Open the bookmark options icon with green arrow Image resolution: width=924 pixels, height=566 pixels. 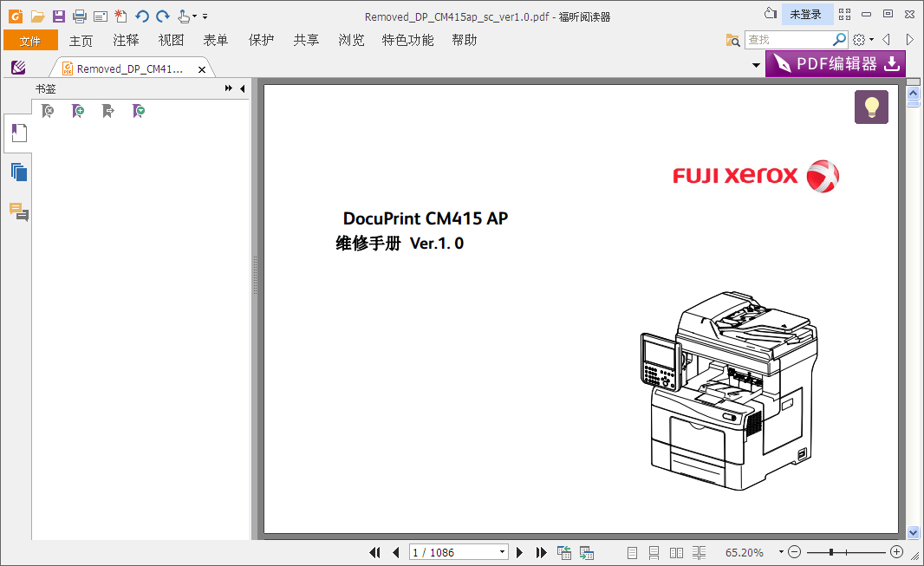[139, 111]
